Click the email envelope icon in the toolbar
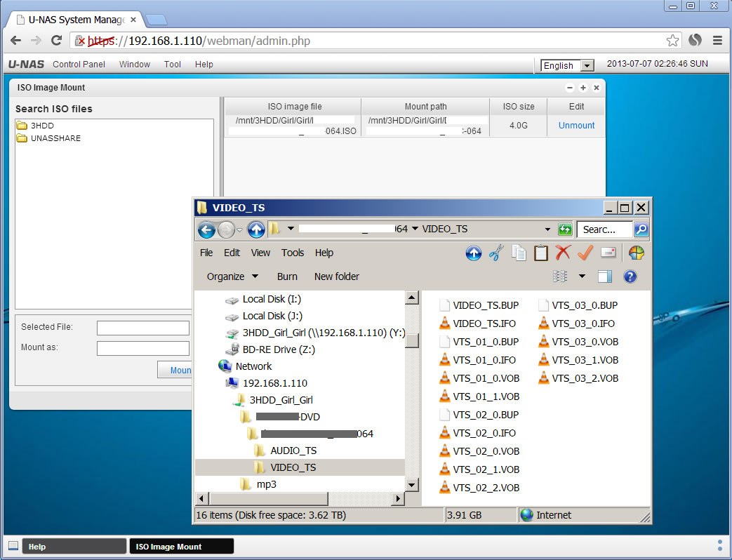Image resolution: width=732 pixels, height=560 pixels. pos(607,253)
